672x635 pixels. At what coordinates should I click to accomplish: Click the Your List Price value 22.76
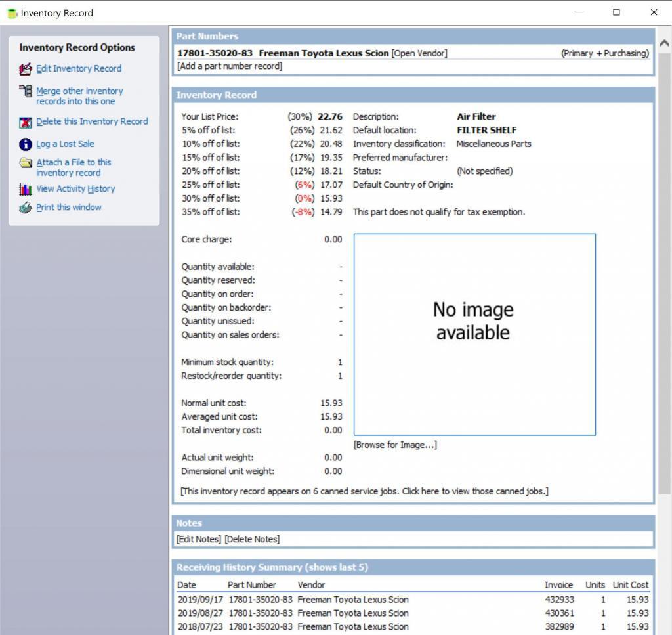tap(330, 117)
